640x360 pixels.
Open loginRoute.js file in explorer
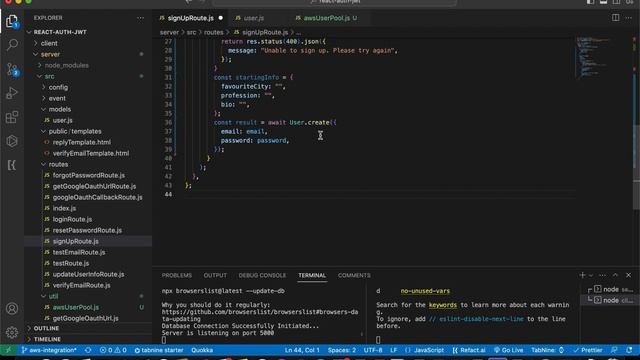pos(72,219)
